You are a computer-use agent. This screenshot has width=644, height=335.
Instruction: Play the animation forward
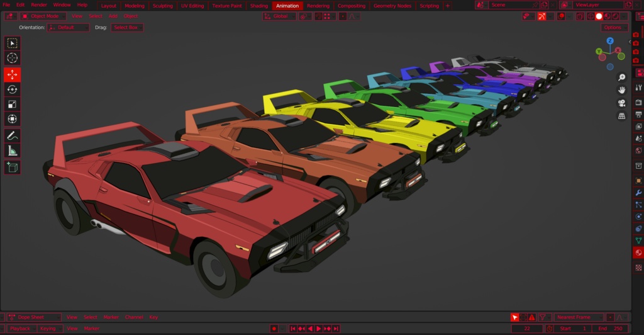[x=319, y=329]
